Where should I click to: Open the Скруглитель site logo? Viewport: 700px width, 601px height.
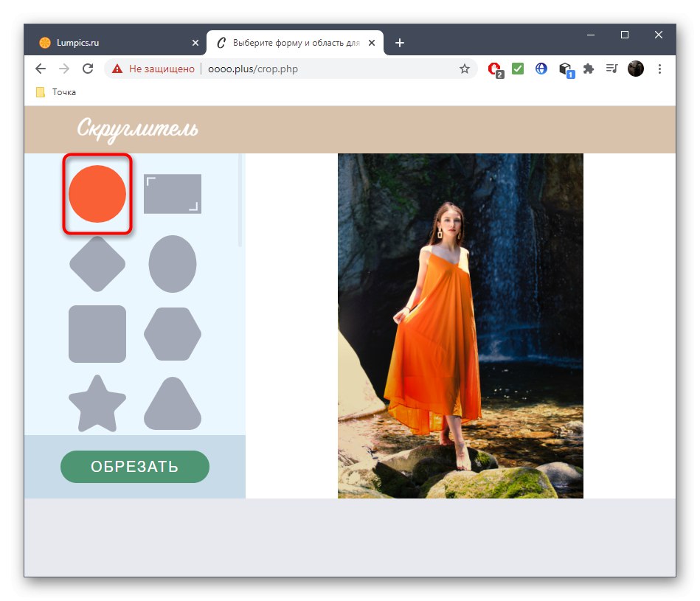click(137, 129)
